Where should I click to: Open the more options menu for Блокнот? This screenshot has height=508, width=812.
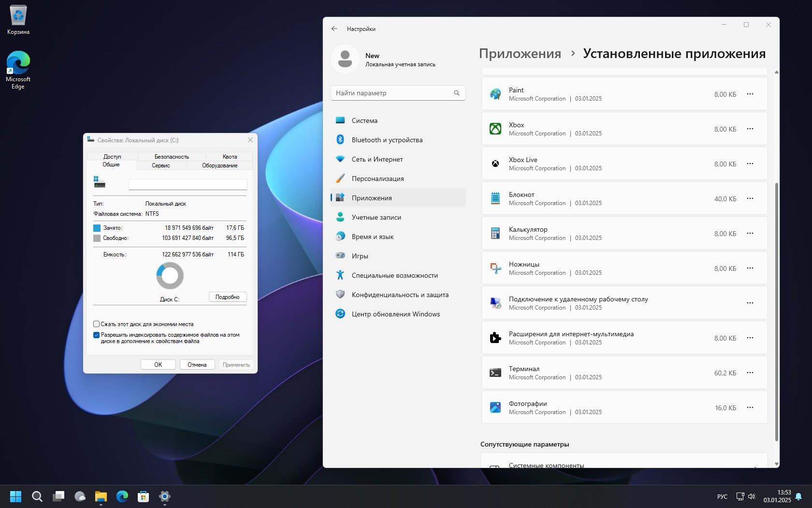point(750,199)
